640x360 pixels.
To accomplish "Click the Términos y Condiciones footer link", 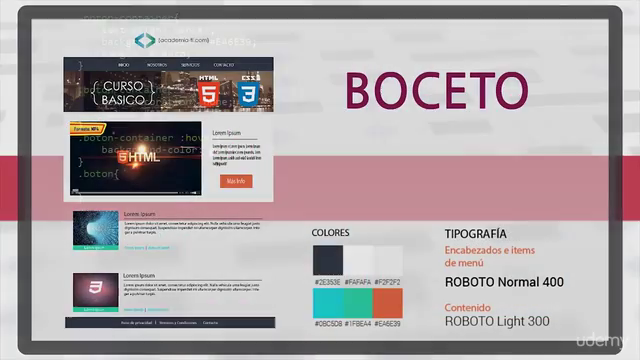I will click(x=178, y=323).
